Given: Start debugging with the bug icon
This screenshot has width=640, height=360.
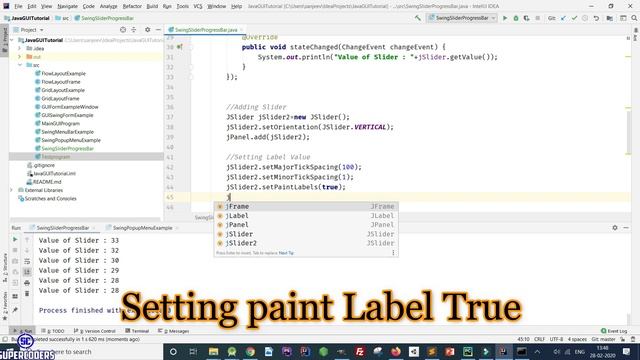Looking at the screenshot, I should [516, 18].
